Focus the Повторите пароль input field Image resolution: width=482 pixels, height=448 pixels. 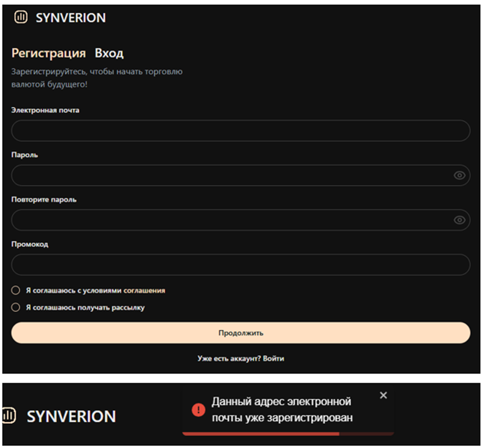(241, 220)
